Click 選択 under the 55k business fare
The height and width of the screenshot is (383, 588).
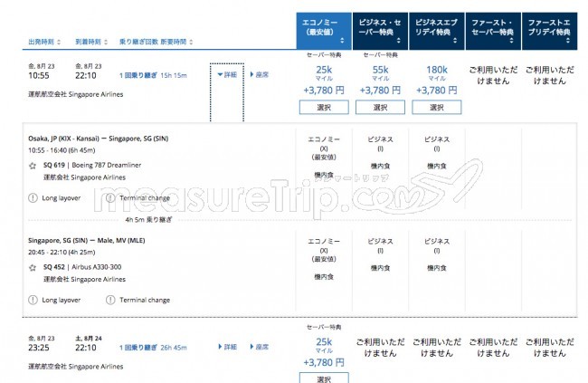[380, 108]
